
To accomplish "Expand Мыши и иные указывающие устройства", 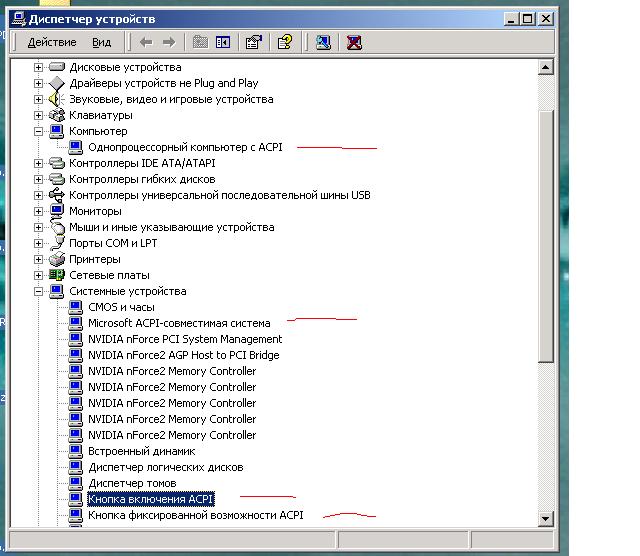I will 38,227.
